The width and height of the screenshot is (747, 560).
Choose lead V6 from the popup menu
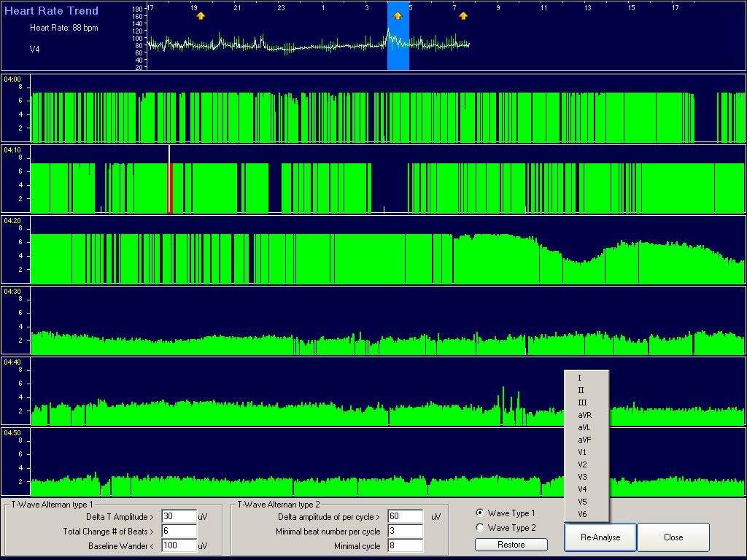point(582,514)
